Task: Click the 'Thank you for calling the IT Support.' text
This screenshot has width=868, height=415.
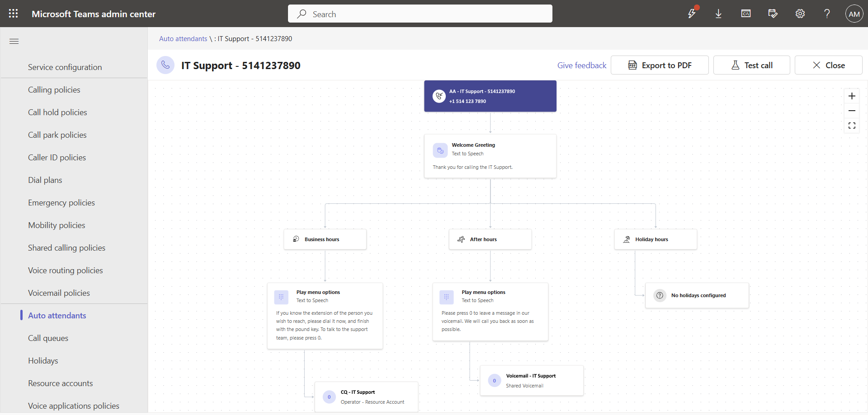Action: (472, 167)
